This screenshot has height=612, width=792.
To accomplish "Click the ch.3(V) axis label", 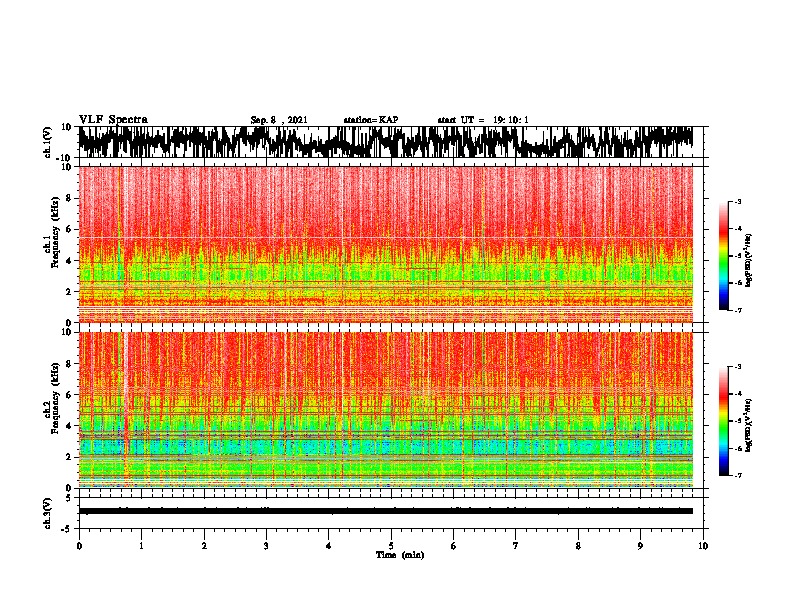I will [48, 513].
